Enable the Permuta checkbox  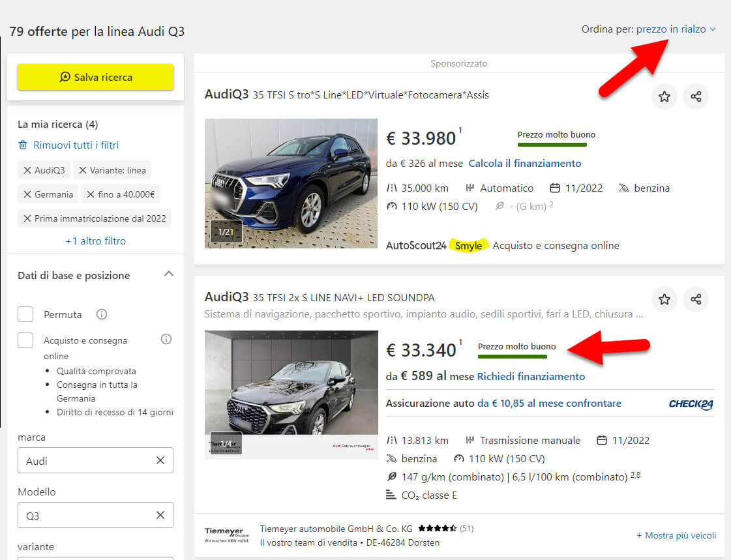pyautogui.click(x=25, y=314)
